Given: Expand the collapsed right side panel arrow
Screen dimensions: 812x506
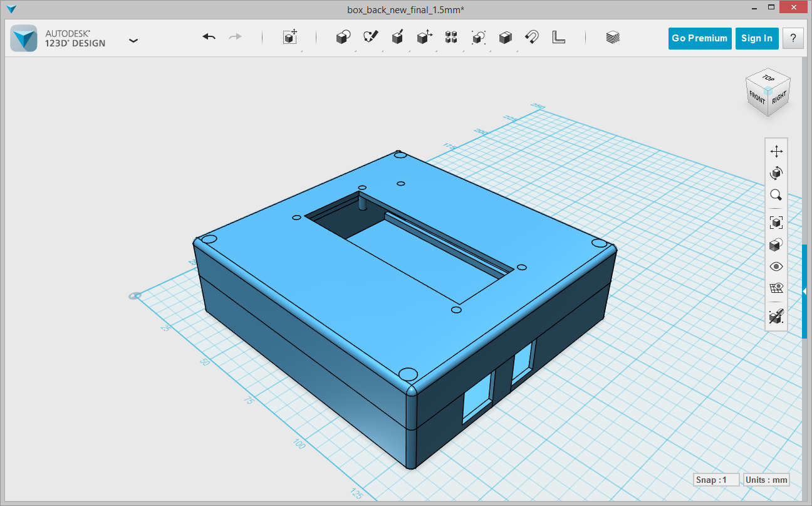Looking at the screenshot, I should click(804, 291).
